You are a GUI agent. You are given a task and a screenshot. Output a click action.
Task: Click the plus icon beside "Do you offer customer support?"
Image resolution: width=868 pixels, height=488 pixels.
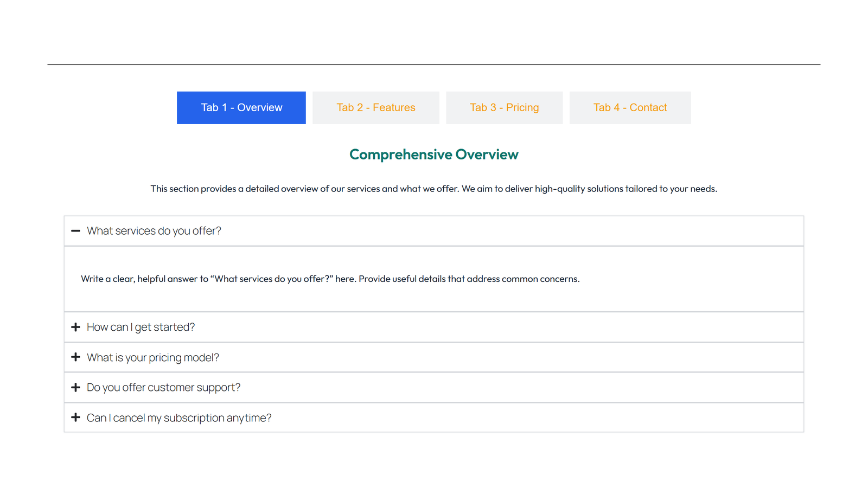(76, 387)
